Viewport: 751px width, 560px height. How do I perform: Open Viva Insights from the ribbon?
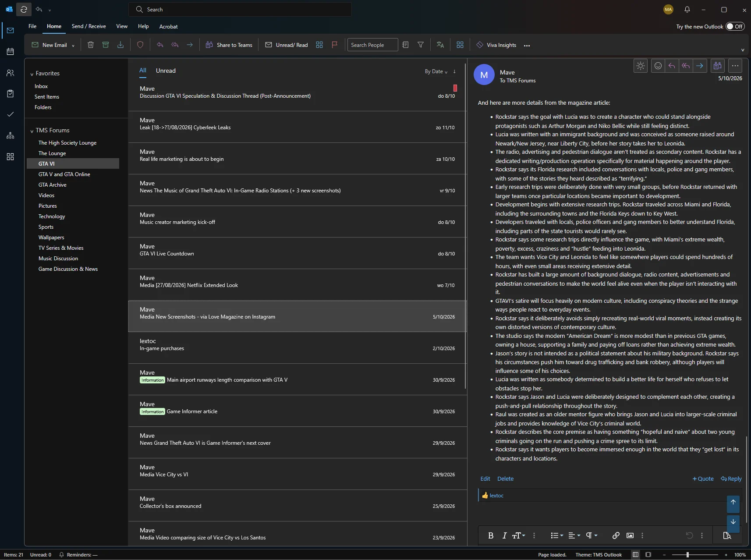[496, 45]
